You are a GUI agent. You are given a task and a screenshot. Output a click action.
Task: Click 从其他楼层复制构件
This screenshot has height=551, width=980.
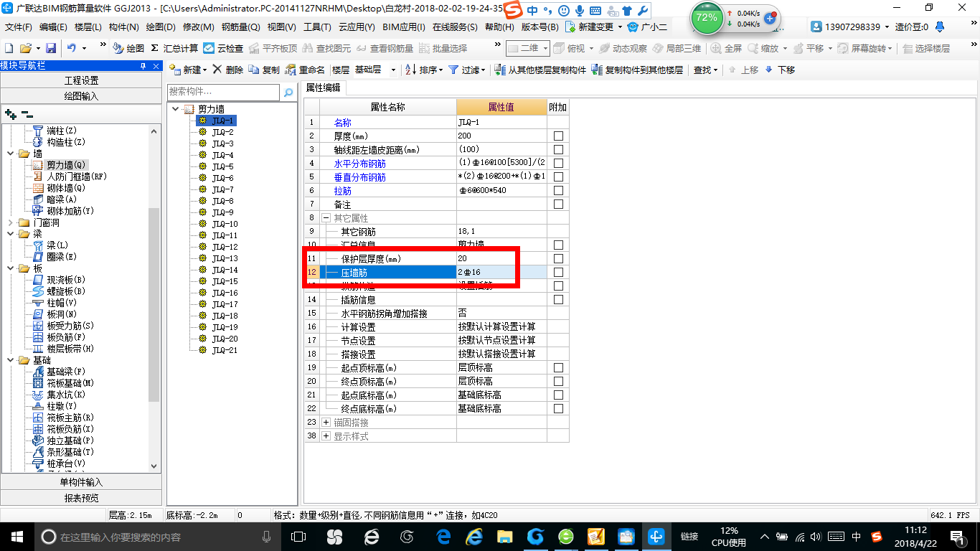(x=540, y=70)
